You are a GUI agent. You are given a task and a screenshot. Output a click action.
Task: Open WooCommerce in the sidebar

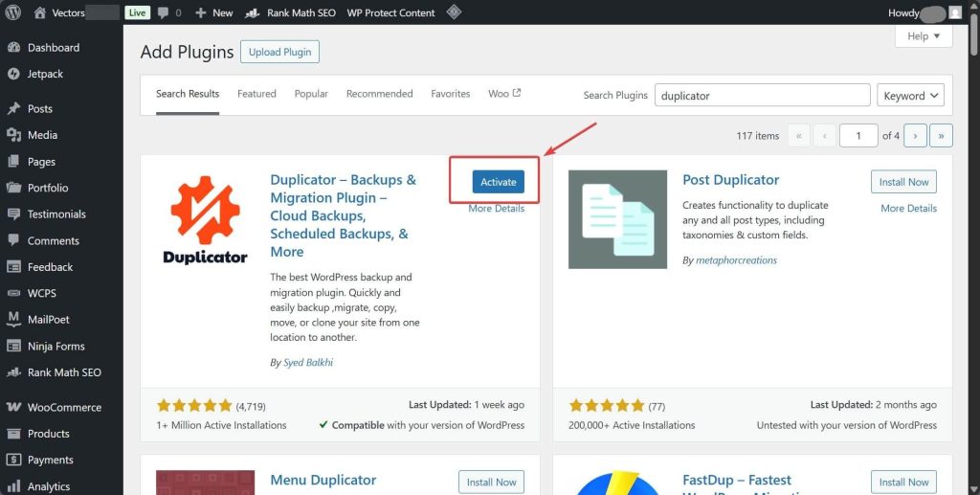[x=64, y=408]
